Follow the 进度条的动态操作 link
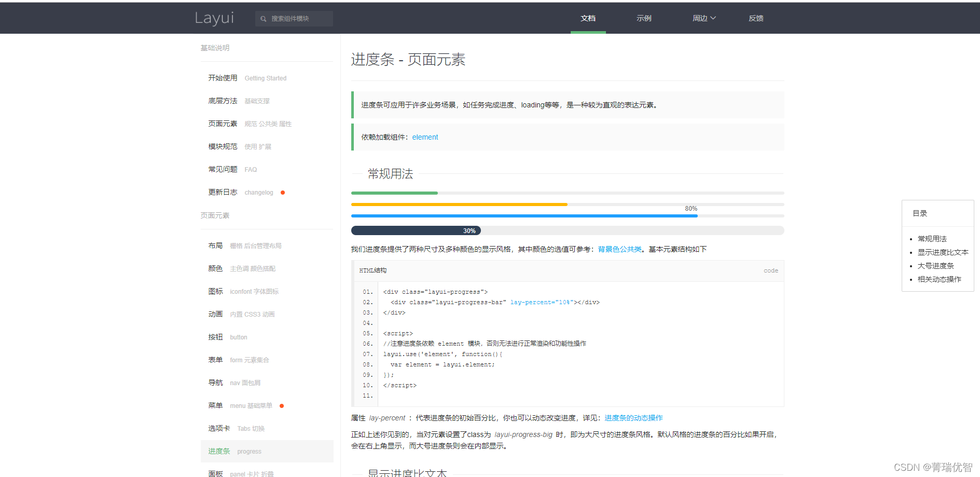The height and width of the screenshot is (477, 980). pyautogui.click(x=633, y=418)
